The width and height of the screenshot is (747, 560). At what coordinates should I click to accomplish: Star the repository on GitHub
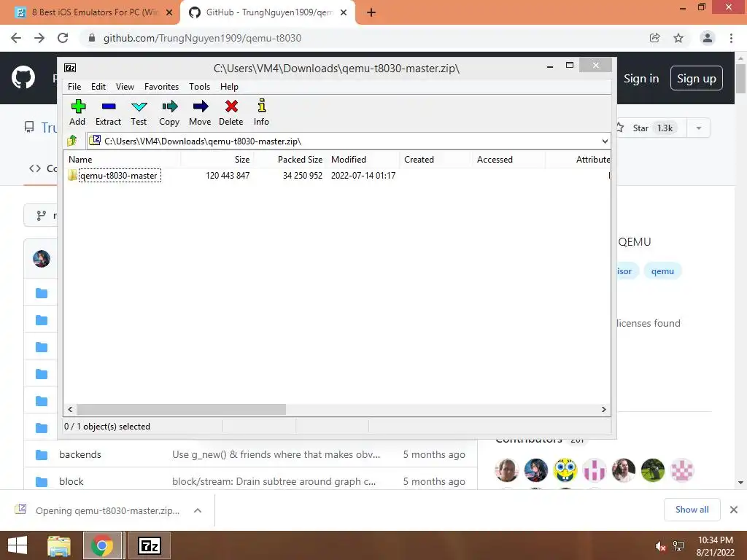coord(650,128)
